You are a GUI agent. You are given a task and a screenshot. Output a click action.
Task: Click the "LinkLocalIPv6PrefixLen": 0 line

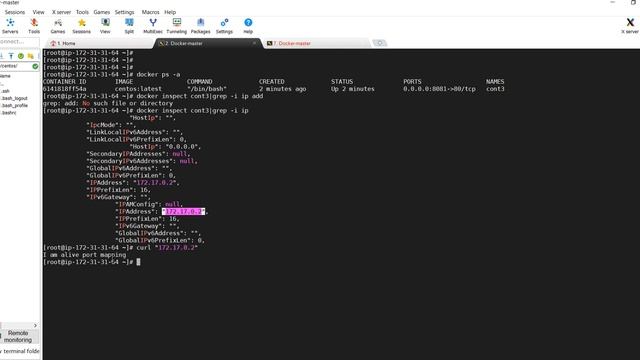136,140
